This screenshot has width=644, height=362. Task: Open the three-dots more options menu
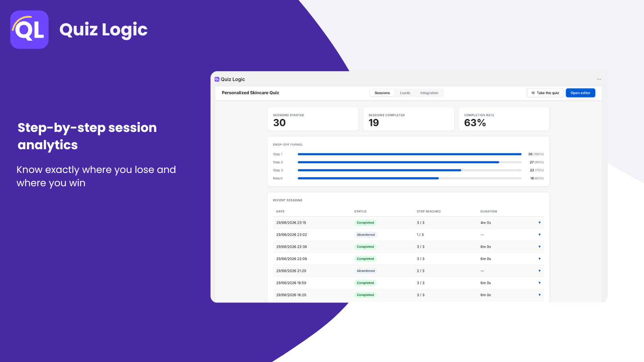point(599,79)
